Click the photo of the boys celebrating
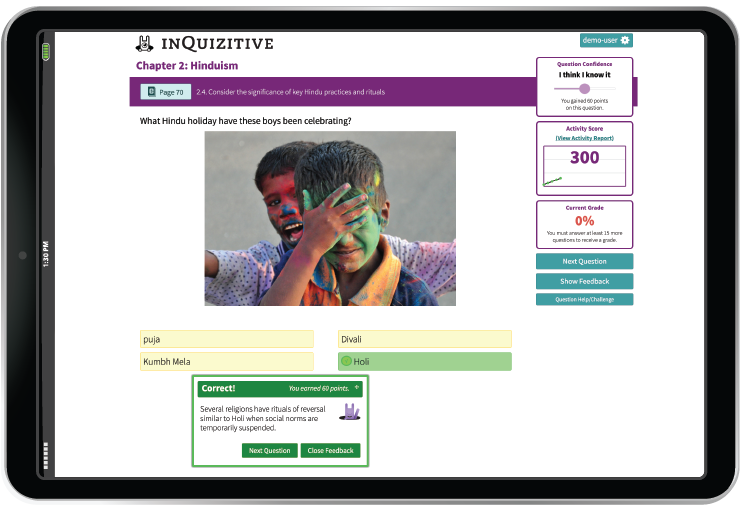 click(330, 219)
